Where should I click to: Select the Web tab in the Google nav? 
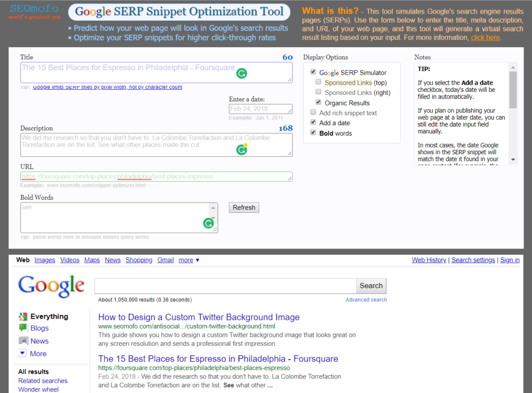(x=23, y=260)
